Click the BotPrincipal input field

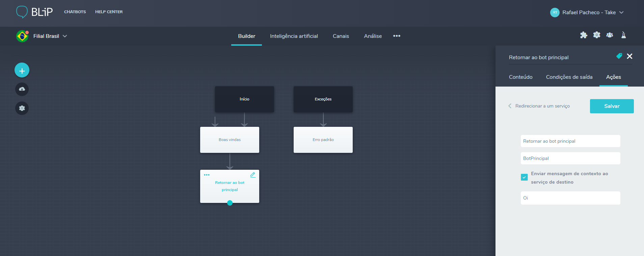pos(570,158)
